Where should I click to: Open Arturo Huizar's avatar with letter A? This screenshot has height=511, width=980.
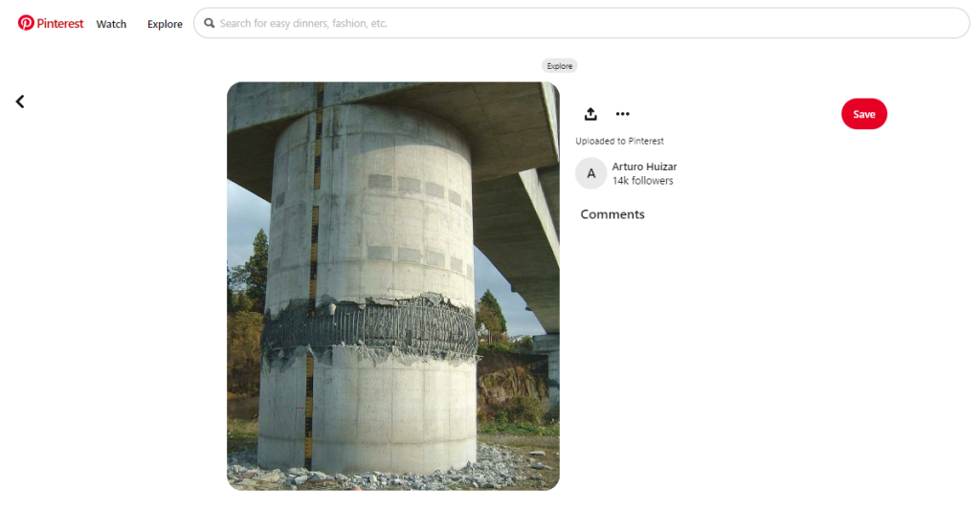[590, 173]
